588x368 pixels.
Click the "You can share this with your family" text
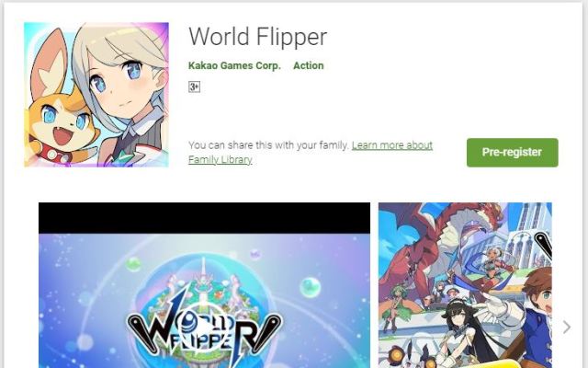pyautogui.click(x=268, y=145)
